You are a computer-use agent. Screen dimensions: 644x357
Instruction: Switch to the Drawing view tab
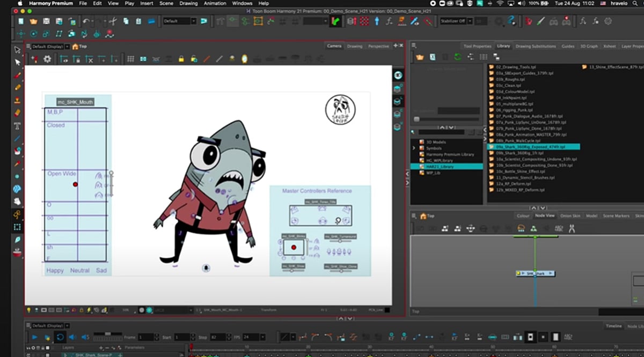point(355,46)
